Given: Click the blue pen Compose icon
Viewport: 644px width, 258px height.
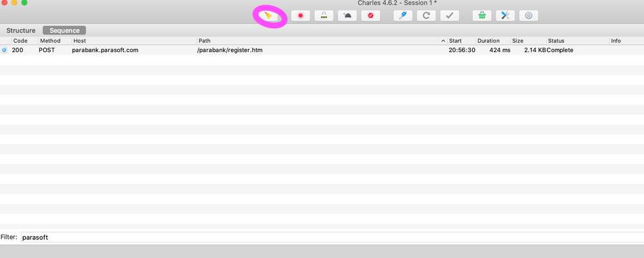Looking at the screenshot, I should pos(403,15).
